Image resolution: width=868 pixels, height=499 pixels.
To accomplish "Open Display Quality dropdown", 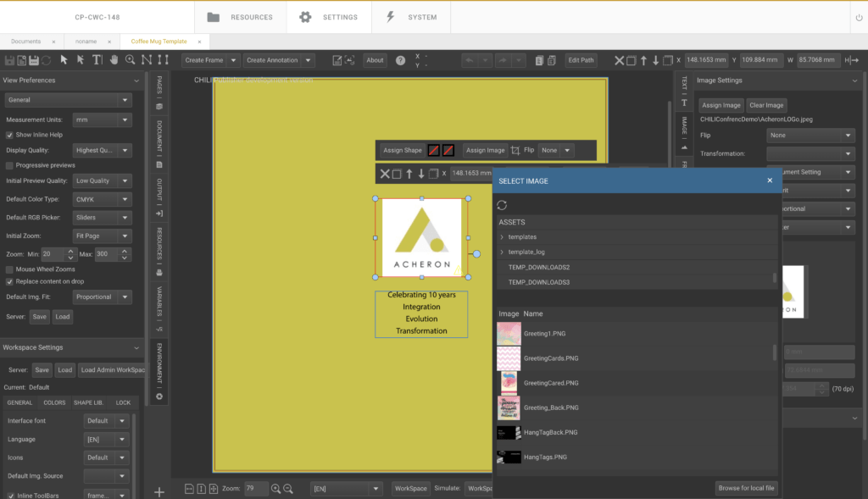I will (x=102, y=150).
